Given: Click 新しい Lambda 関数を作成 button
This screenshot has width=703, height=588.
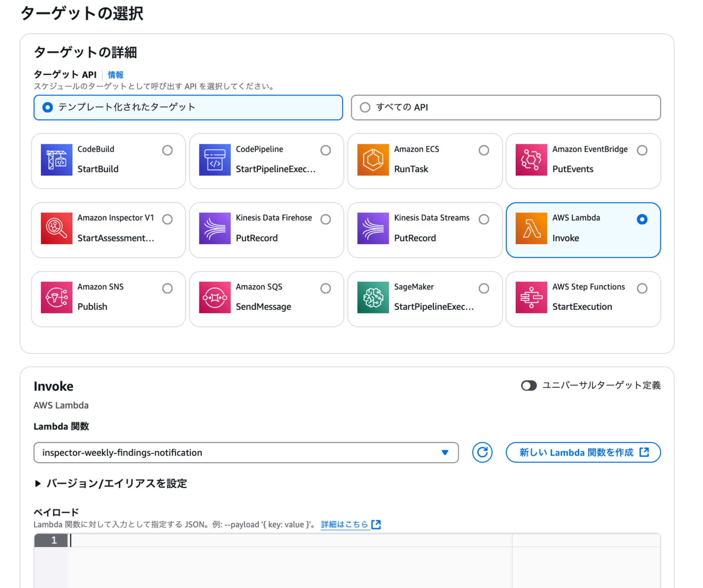Looking at the screenshot, I should tap(583, 452).
